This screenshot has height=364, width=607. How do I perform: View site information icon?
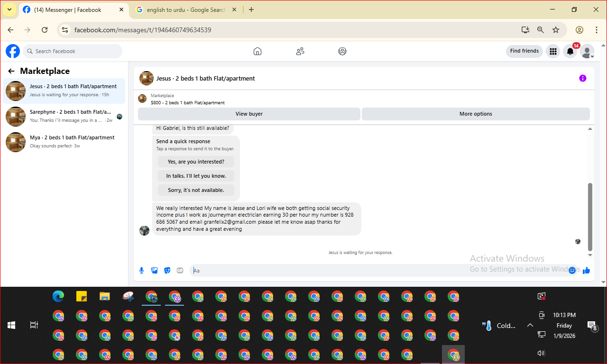65,30
